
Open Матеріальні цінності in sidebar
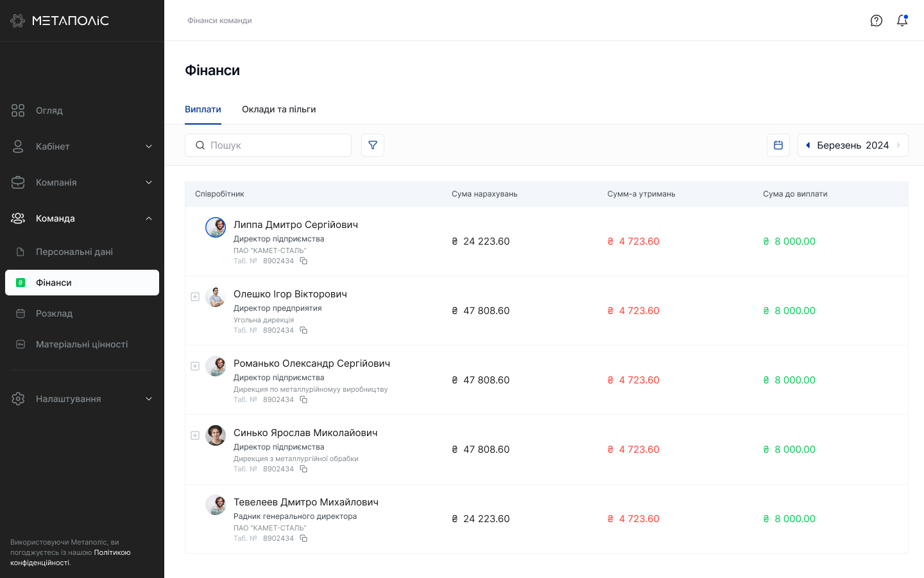[x=81, y=344]
